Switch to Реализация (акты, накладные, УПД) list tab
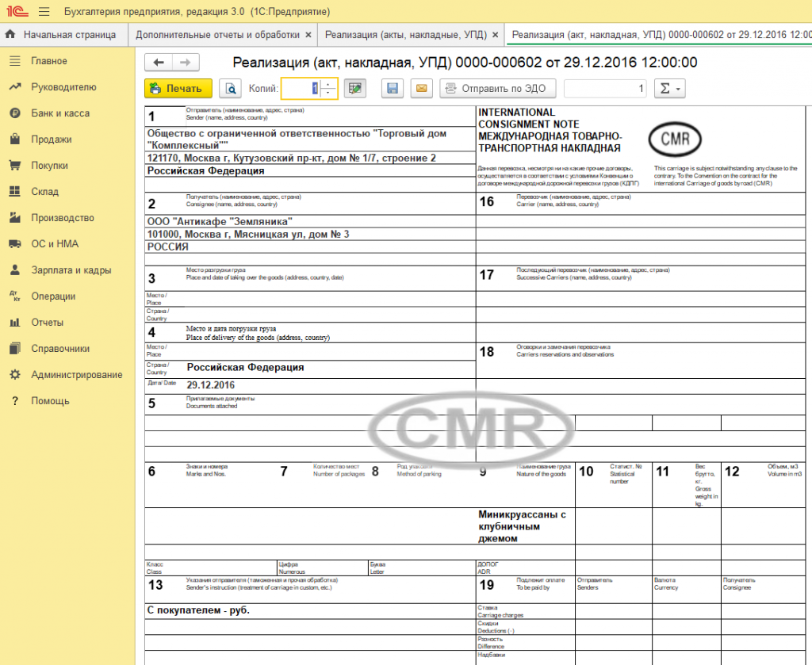 (405, 35)
